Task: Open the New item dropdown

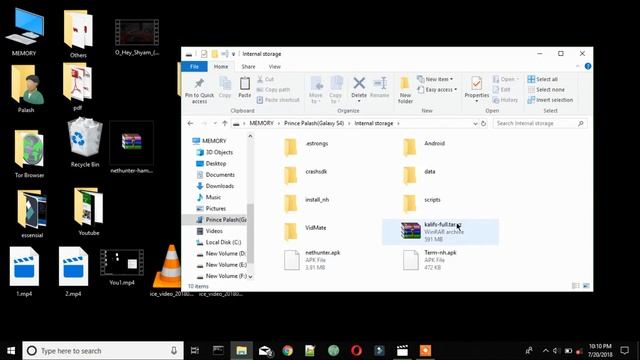Action: 435,79
